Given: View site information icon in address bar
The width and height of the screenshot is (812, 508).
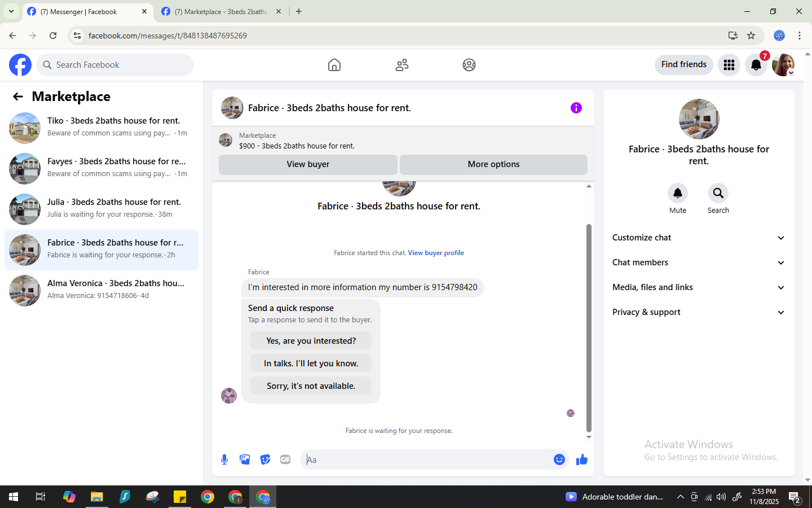Looking at the screenshot, I should (x=77, y=36).
